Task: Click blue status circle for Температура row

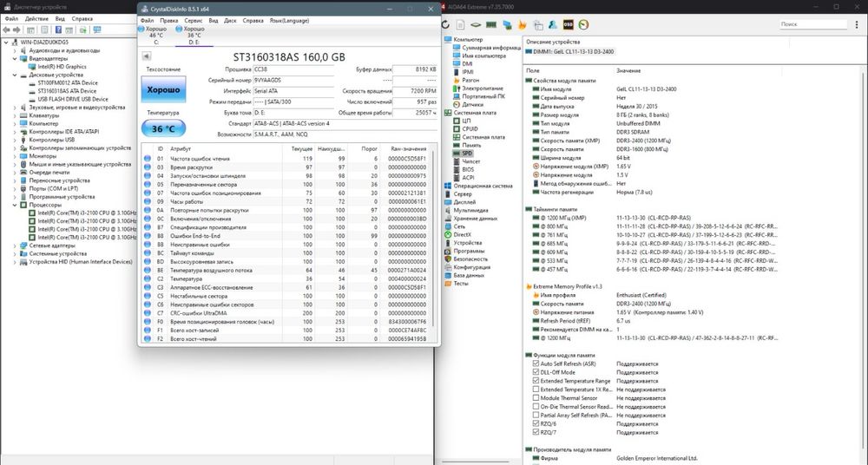Action: [148, 278]
